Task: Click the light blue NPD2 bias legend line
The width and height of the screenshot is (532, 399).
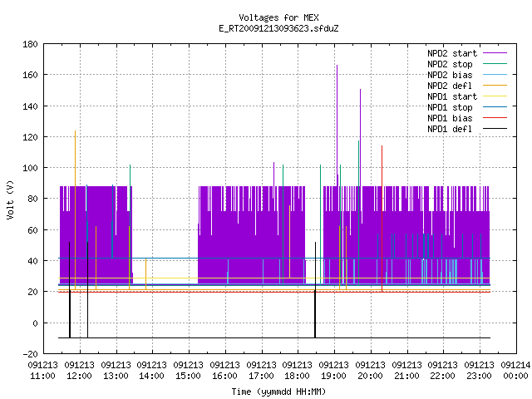Action: 495,74
